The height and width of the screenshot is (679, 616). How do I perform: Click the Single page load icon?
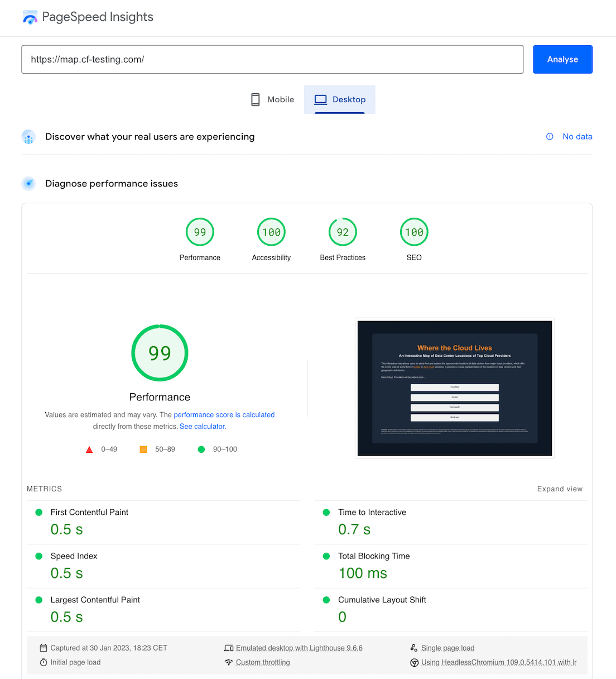[x=414, y=648]
